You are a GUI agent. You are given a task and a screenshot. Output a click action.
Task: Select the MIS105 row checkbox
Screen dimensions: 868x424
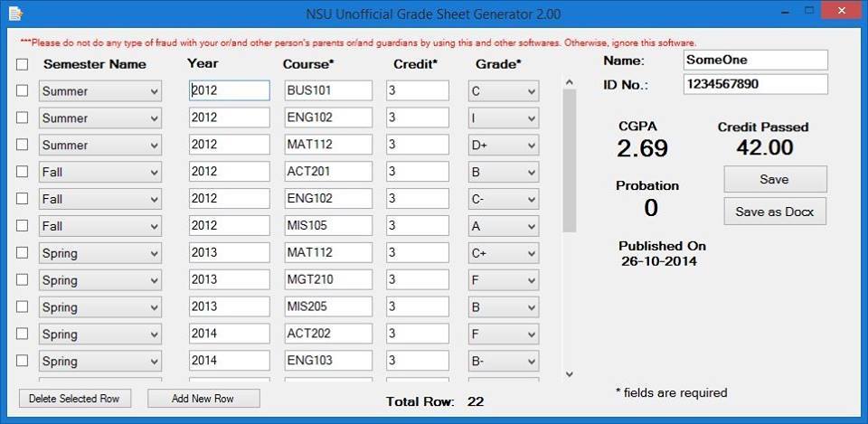point(22,226)
